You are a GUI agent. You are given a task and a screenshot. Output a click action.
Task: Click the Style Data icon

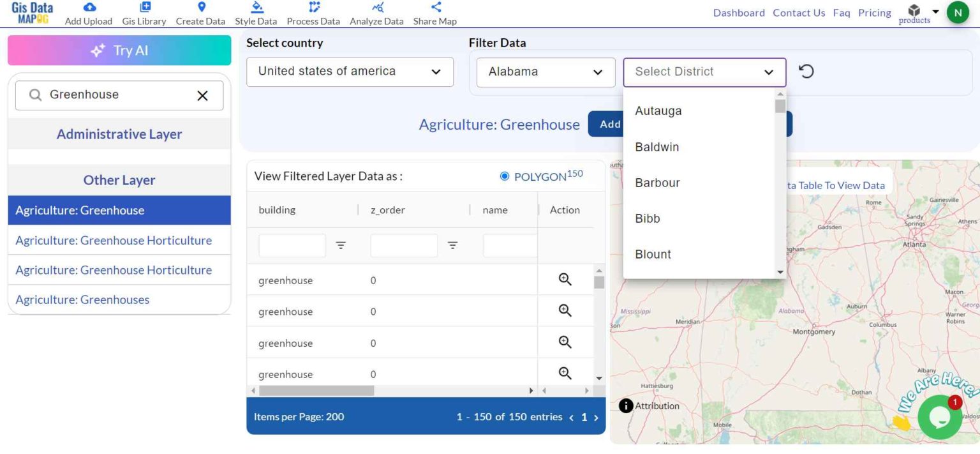(255, 7)
